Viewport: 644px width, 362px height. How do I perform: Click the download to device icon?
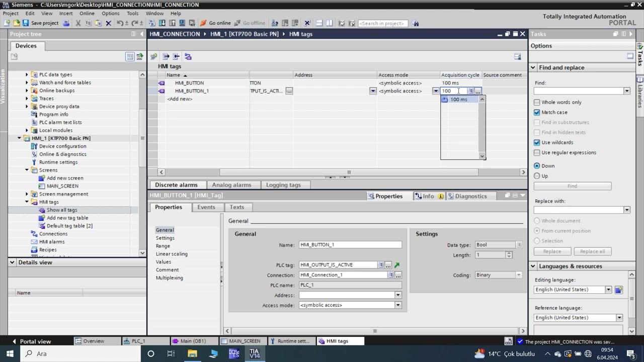[x=162, y=23]
